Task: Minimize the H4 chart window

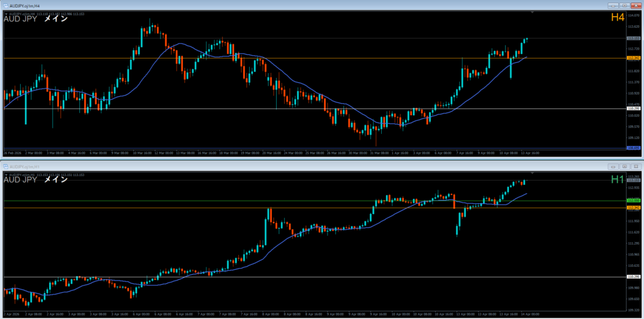Action: [x=614, y=5]
